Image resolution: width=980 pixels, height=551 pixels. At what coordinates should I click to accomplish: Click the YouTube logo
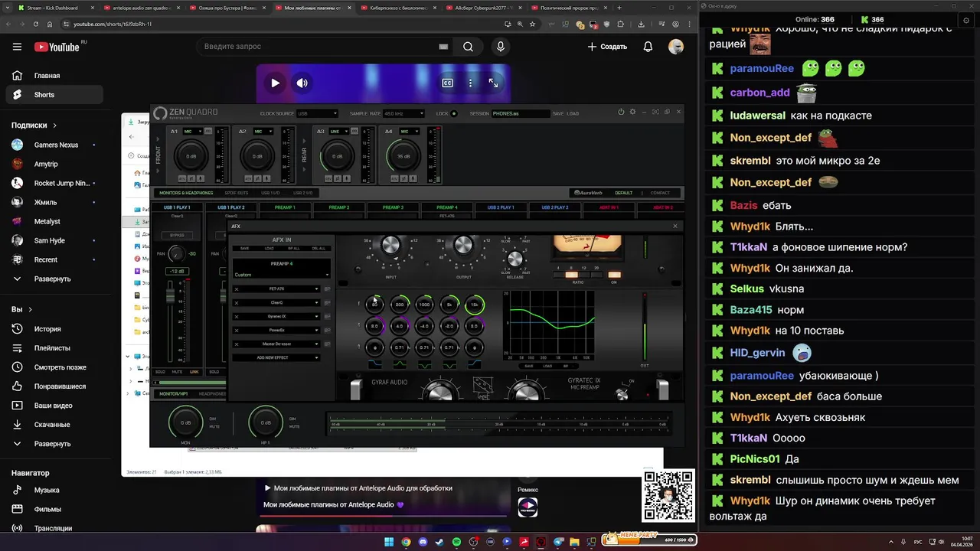57,47
